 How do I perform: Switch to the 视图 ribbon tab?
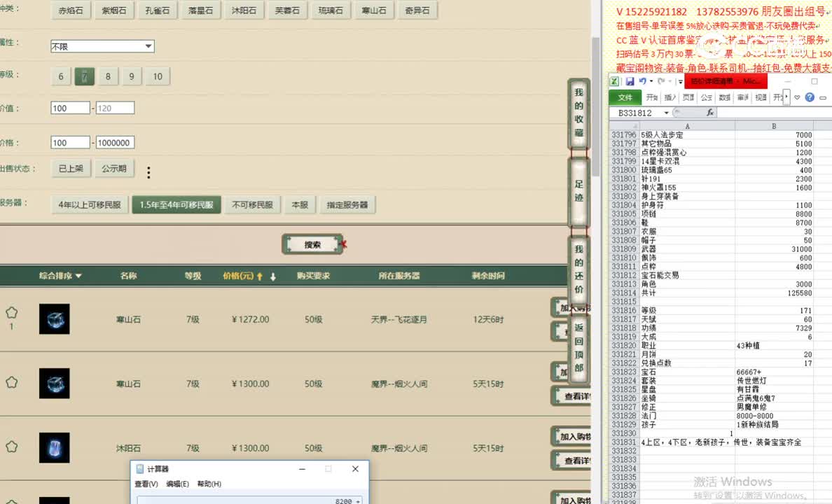(761, 97)
